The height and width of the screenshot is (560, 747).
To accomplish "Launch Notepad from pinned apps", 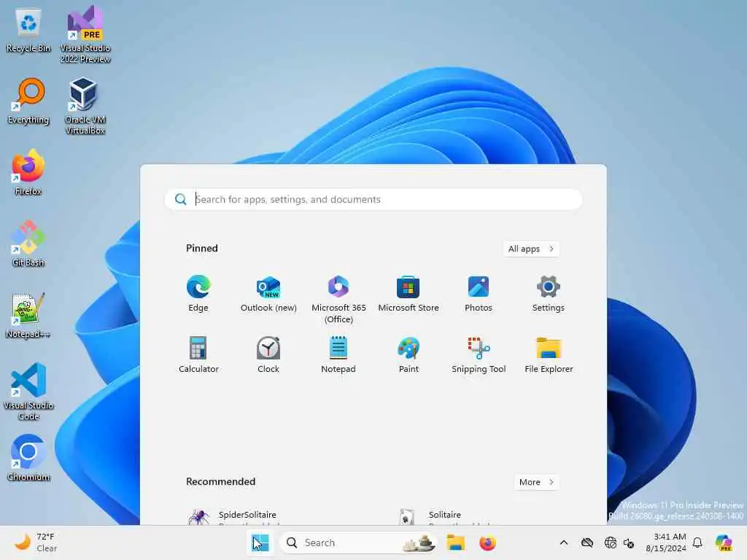I will click(x=338, y=354).
